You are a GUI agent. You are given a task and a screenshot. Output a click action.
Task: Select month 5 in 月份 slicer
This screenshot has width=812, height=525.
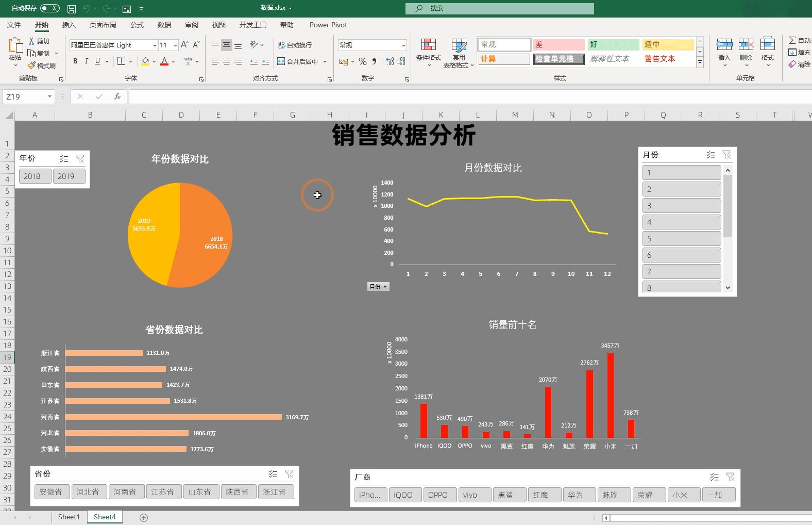click(682, 239)
